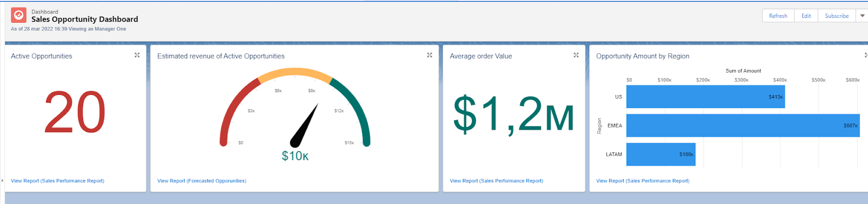Click the $400k axis tick label
Image resolution: width=868 pixels, height=204 pixels.
[x=780, y=80]
